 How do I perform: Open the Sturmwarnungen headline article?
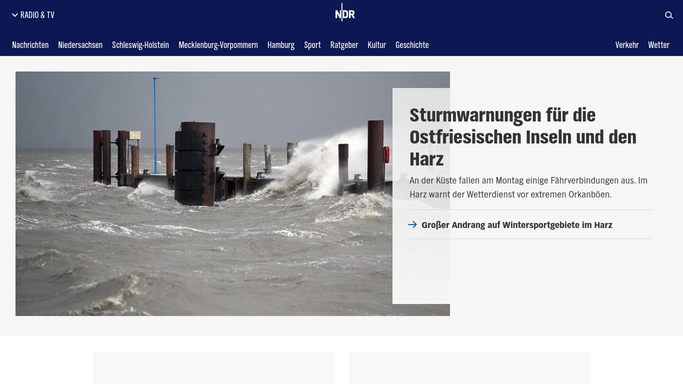[523, 137]
